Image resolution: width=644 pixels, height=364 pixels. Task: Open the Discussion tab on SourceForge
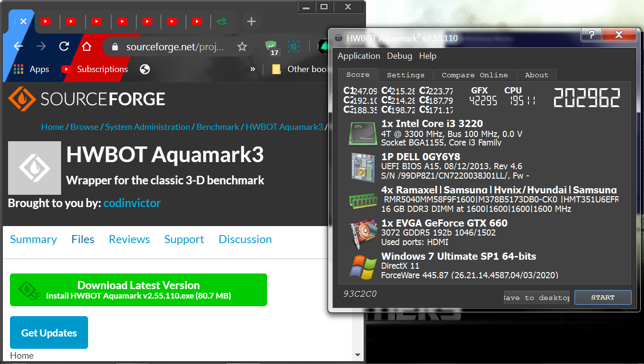point(245,239)
